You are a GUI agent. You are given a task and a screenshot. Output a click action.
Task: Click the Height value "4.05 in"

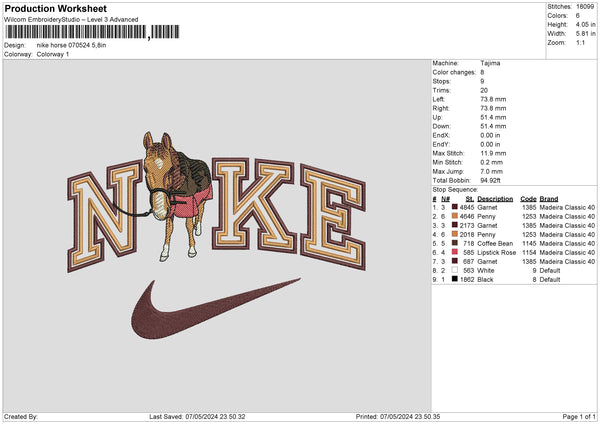(585, 24)
